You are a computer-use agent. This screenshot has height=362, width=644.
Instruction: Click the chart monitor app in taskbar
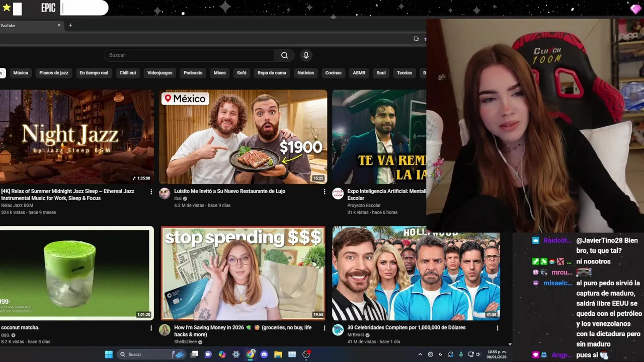292,354
